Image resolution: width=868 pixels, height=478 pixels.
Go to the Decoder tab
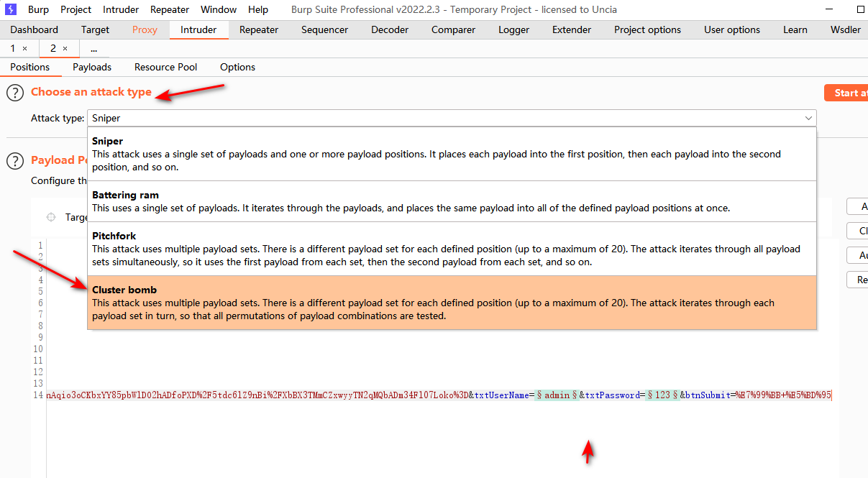point(390,29)
